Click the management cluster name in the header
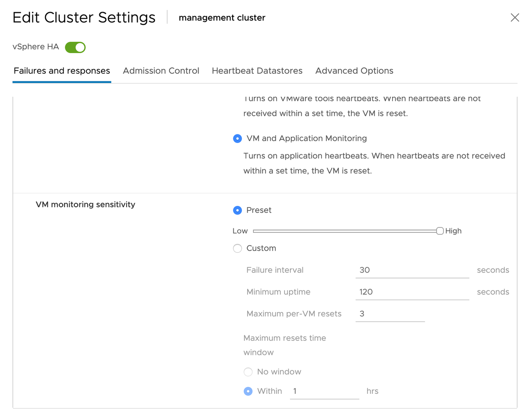This screenshot has height=420, width=530. pyautogui.click(x=222, y=17)
